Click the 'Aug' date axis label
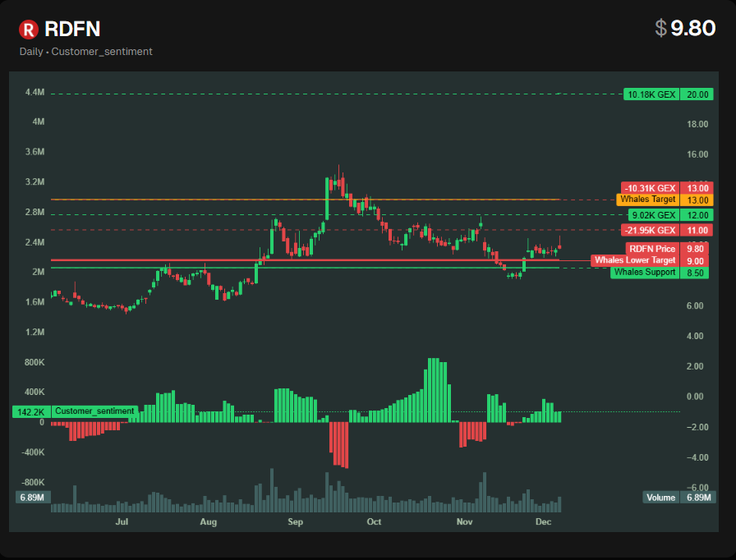 pyautogui.click(x=209, y=521)
